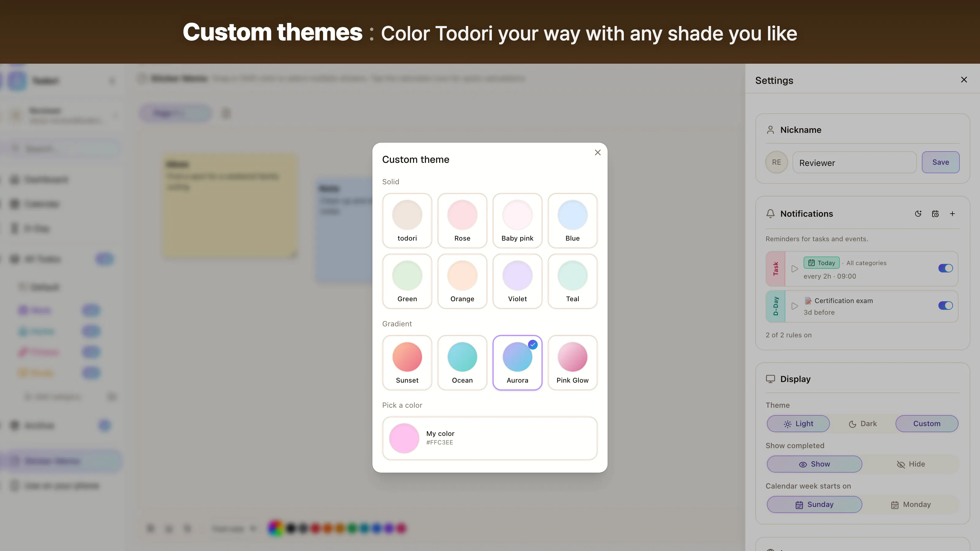Click the green Today badge

click(821, 263)
